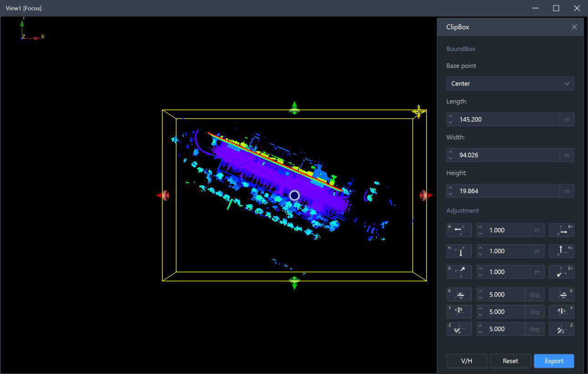Click the V/H toggle button
The width and height of the screenshot is (588, 374).
click(x=466, y=361)
